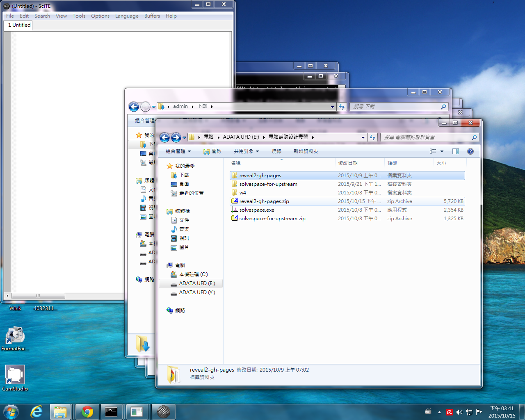Open Search menu in SciTE
The height and width of the screenshot is (420, 525).
click(42, 16)
